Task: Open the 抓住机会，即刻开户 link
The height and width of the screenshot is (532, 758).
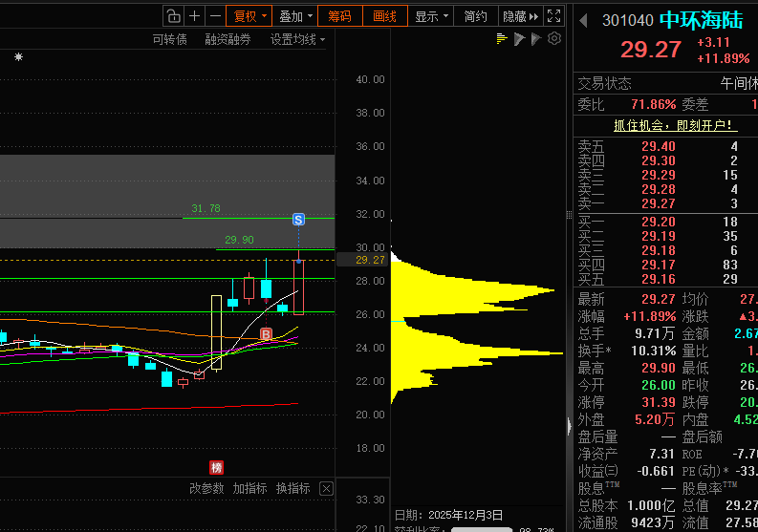Action: point(675,126)
